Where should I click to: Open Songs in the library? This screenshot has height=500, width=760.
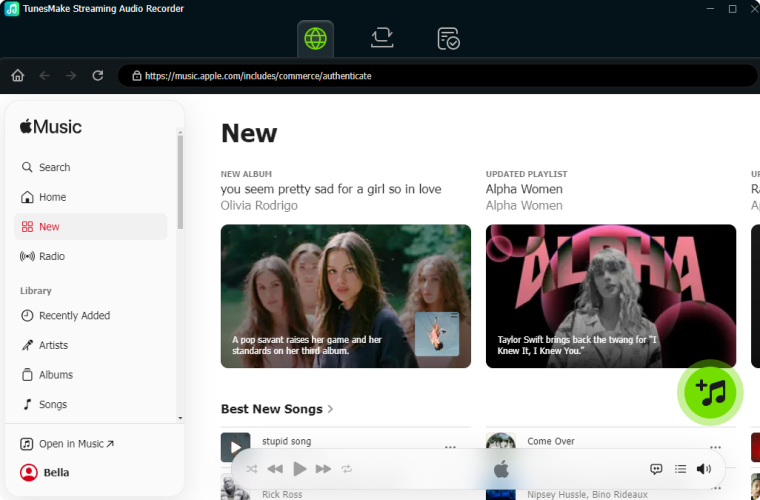(91, 404)
